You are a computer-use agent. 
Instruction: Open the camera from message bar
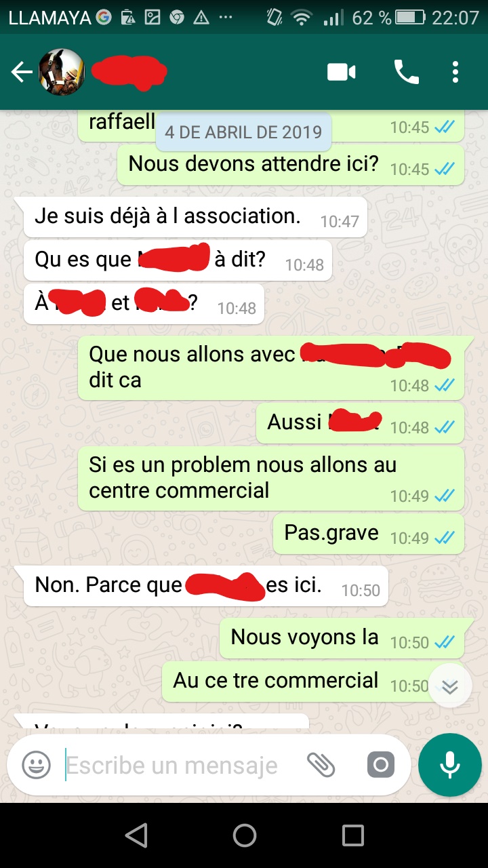coord(381,766)
